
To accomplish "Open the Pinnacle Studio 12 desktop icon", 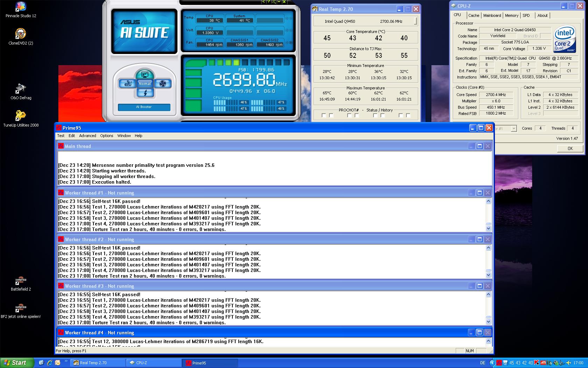I will point(21,7).
